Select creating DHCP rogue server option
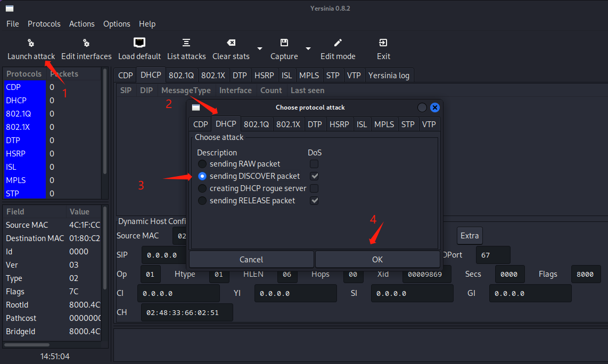The height and width of the screenshot is (364, 608). pos(202,188)
